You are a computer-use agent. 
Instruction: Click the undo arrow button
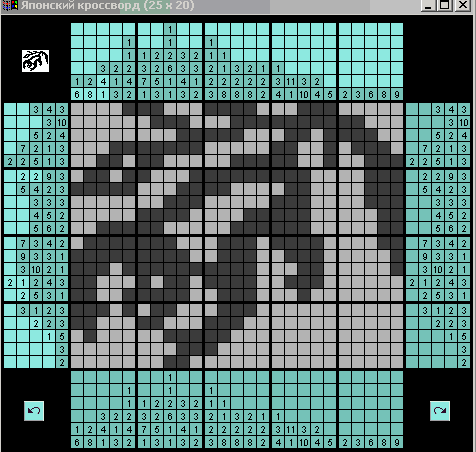34,411
